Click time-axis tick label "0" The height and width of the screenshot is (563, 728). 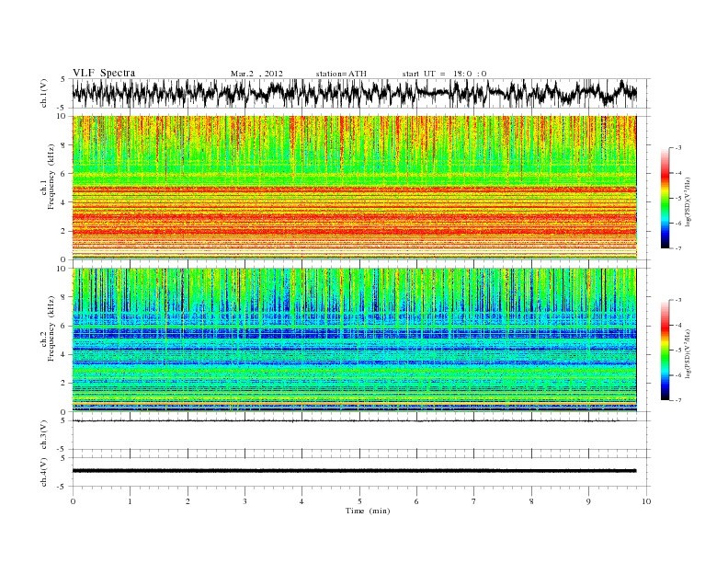click(x=73, y=501)
